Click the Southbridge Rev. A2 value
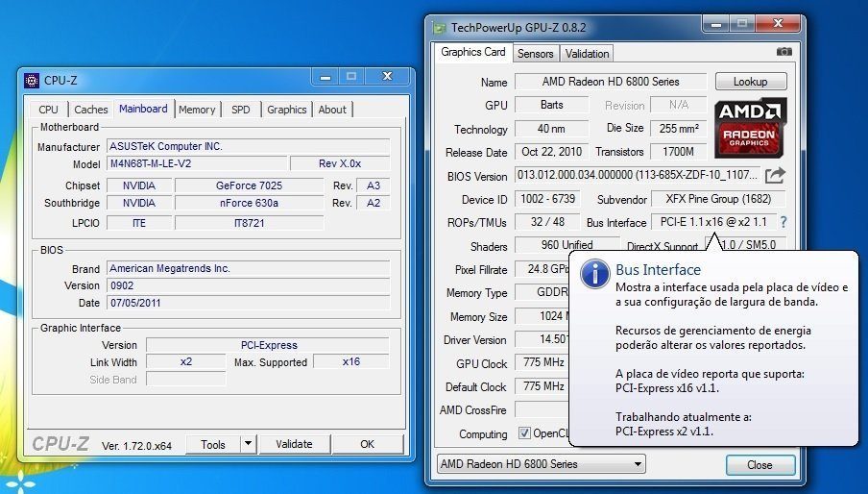The height and width of the screenshot is (494, 868). 374,203
